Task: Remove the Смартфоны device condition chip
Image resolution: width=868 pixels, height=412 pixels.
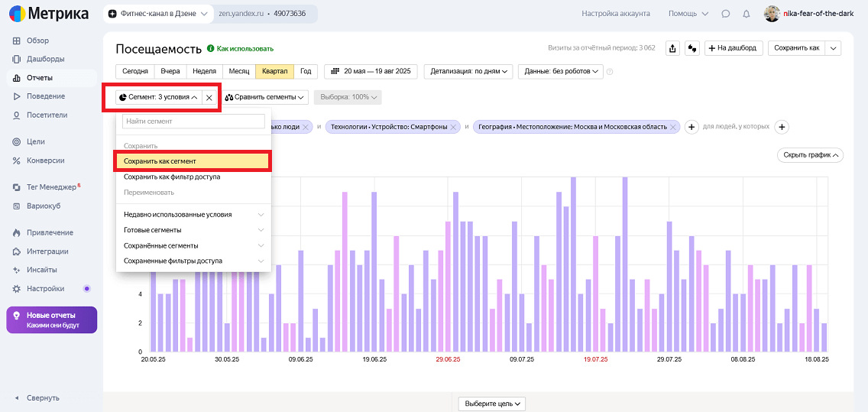Action: tap(454, 127)
